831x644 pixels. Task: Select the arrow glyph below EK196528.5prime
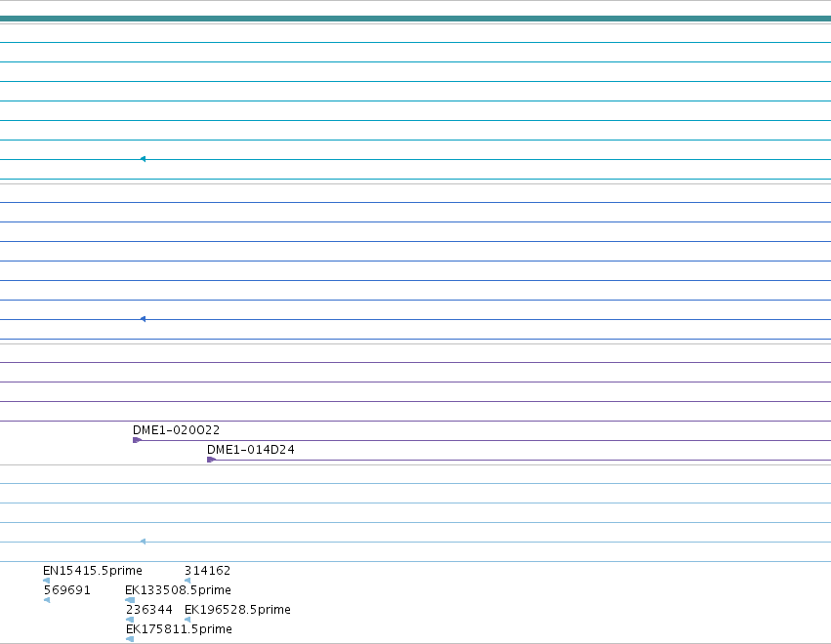(x=187, y=620)
